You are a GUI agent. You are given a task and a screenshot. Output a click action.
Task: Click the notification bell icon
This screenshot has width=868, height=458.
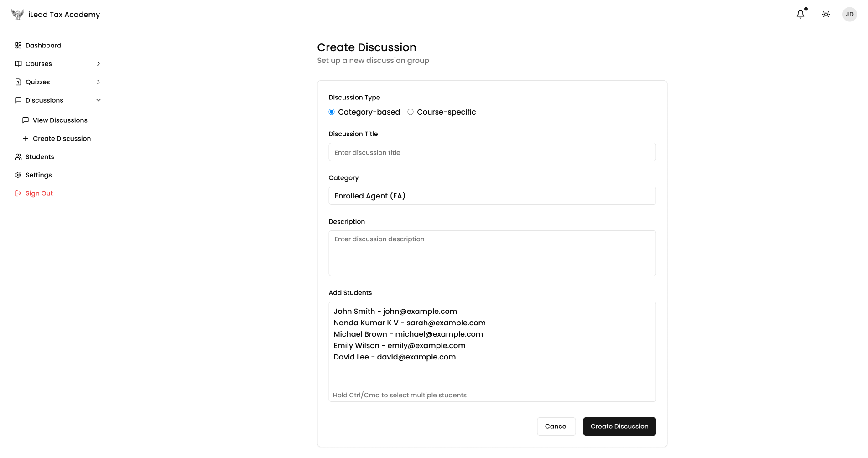[x=800, y=15]
